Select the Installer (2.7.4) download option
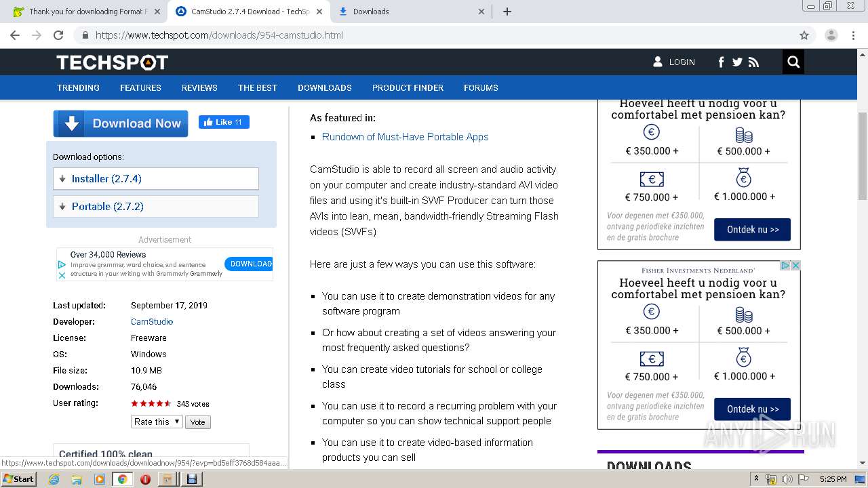Image resolution: width=868 pixels, height=488 pixels. [156, 179]
